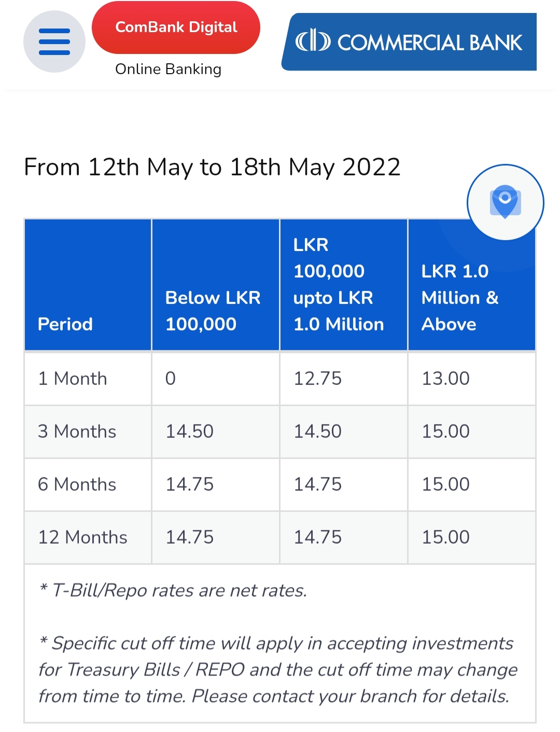Select the 0 value in 1 Month row
Screen dimensions: 560x732
point(171,379)
